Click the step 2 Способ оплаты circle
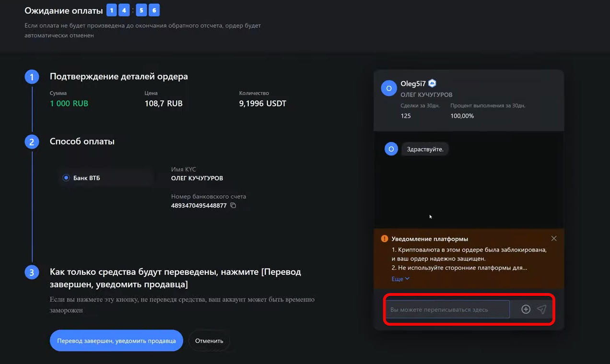 click(32, 142)
